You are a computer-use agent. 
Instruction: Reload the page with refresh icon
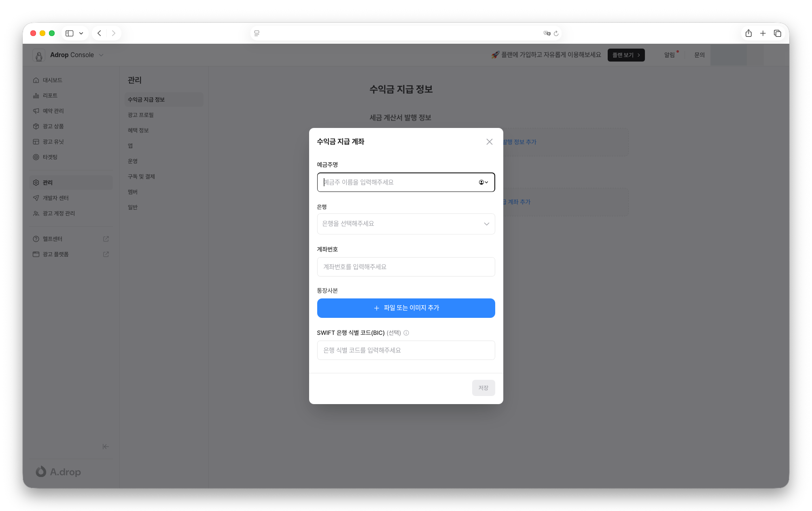coord(556,33)
